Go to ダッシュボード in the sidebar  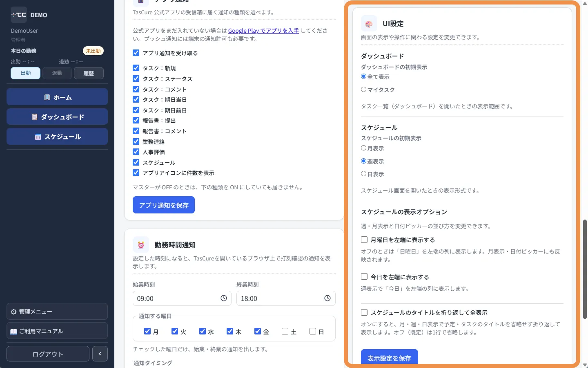click(x=57, y=117)
